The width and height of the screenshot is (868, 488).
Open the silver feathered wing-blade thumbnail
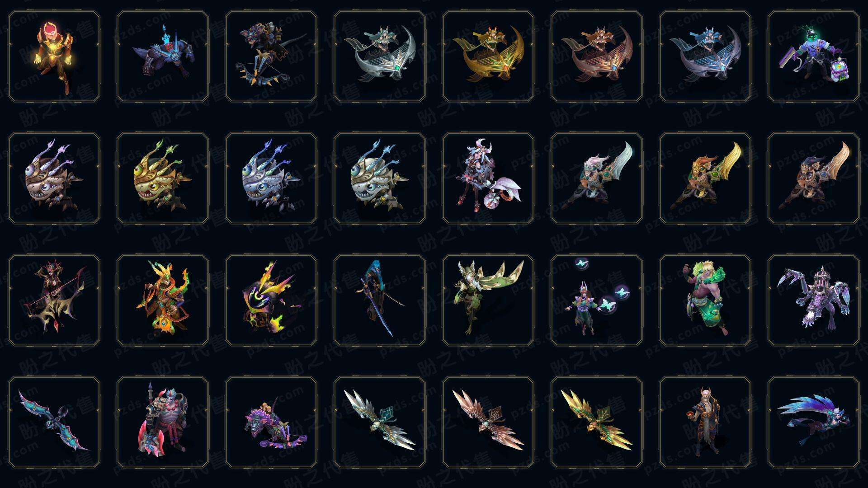pos(380,422)
